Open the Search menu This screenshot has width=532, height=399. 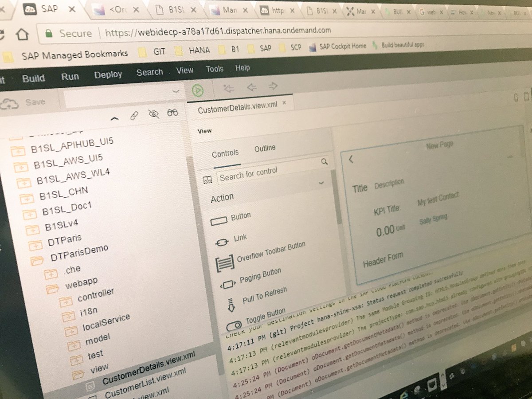(x=149, y=72)
